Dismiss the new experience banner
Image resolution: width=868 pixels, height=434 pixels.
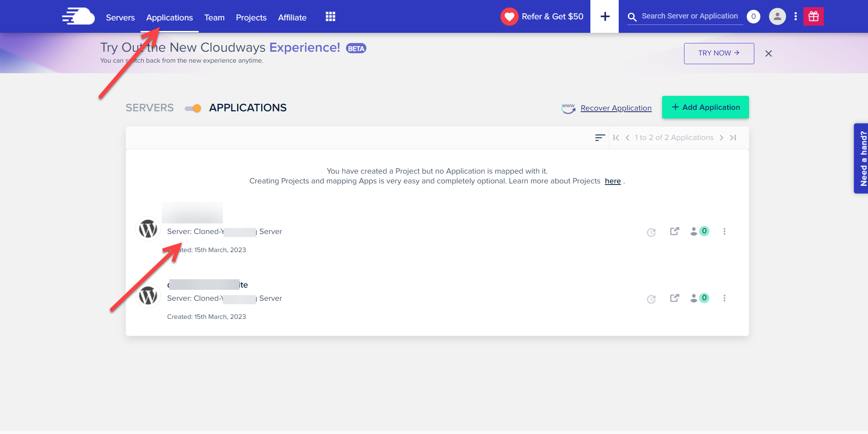click(768, 54)
